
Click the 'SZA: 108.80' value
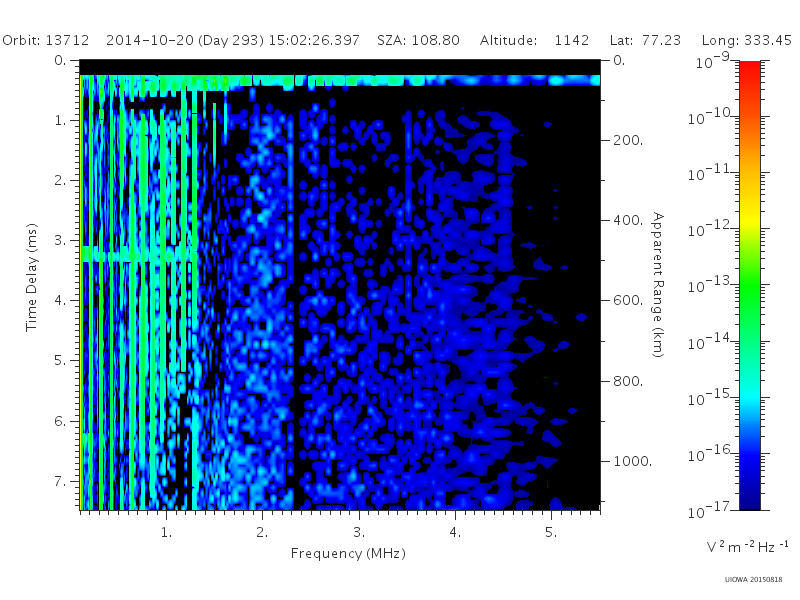418,40
